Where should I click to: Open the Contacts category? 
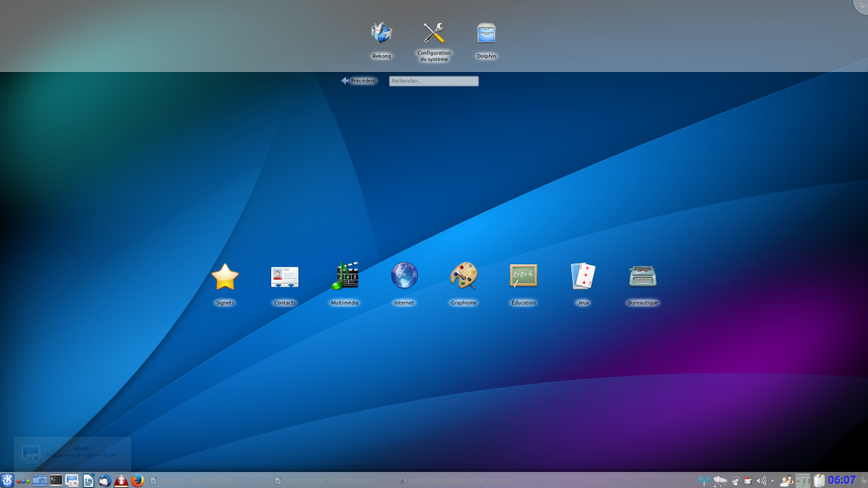pyautogui.click(x=285, y=284)
